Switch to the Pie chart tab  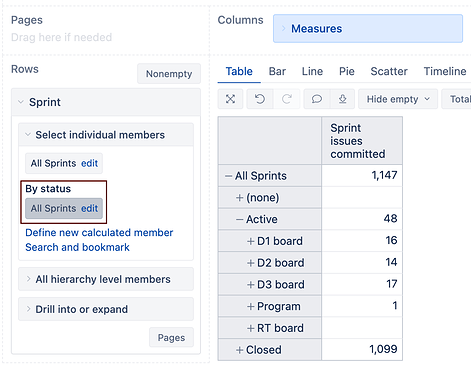tap(347, 71)
